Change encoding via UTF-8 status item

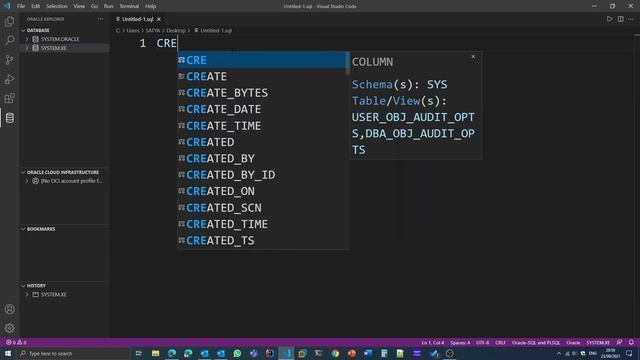[482, 342]
